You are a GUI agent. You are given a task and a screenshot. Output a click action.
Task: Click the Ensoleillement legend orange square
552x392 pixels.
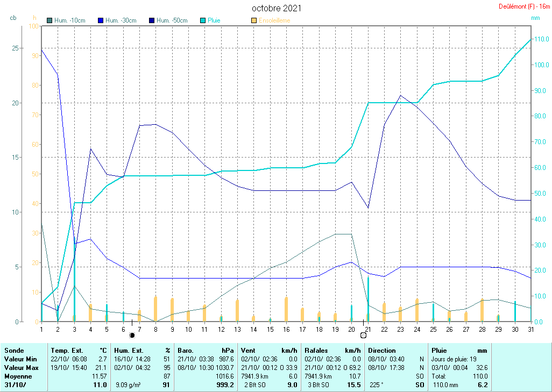coord(254,20)
